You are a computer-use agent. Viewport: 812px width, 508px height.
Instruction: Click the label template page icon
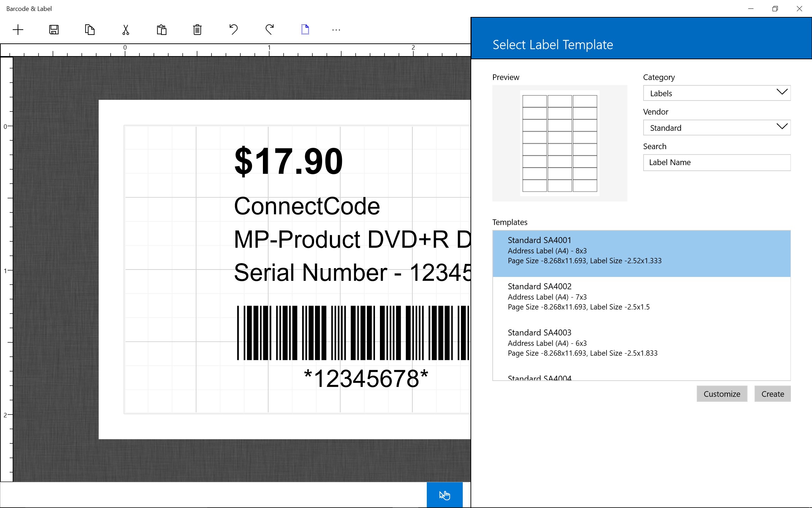point(305,30)
